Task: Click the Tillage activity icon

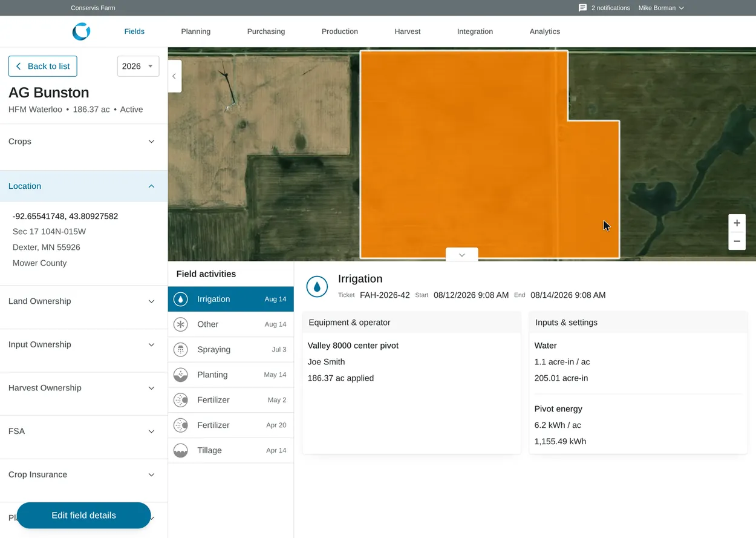Action: (x=181, y=450)
